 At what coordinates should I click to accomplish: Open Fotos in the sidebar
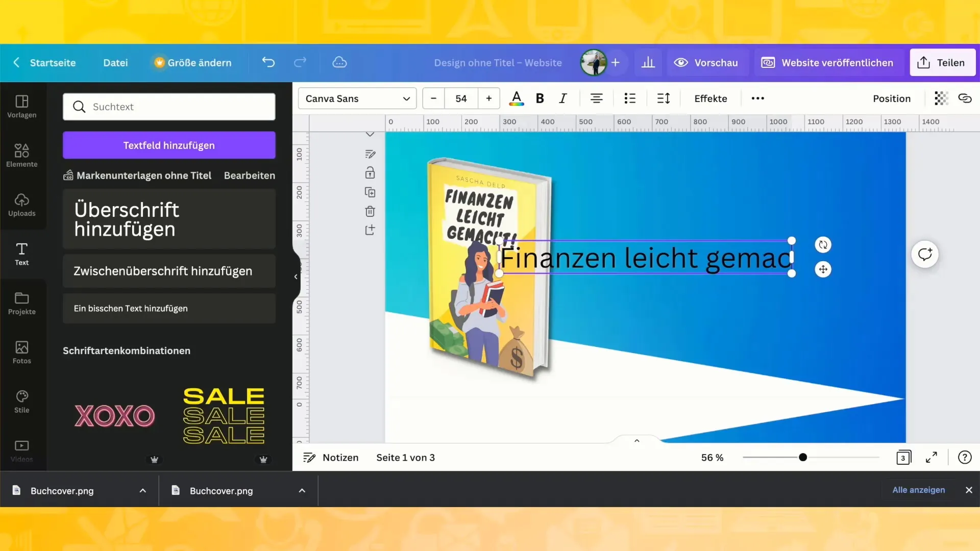click(22, 353)
